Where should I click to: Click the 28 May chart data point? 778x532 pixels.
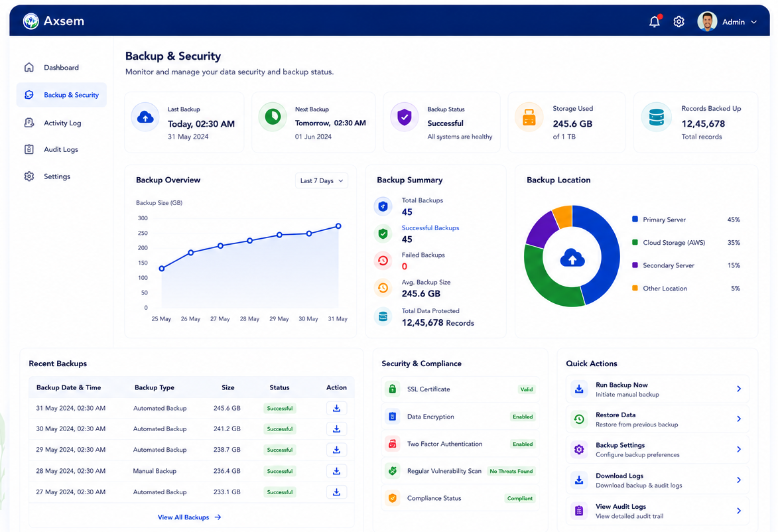(x=250, y=241)
